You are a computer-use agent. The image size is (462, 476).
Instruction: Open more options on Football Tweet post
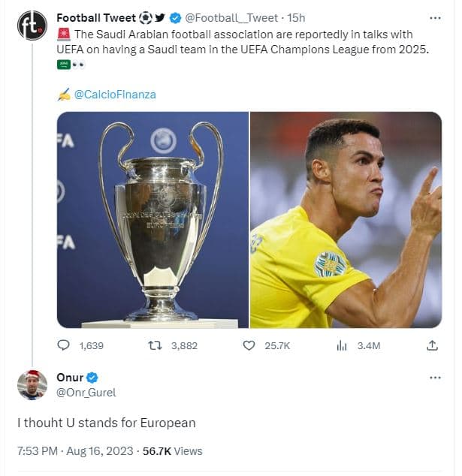(x=435, y=18)
